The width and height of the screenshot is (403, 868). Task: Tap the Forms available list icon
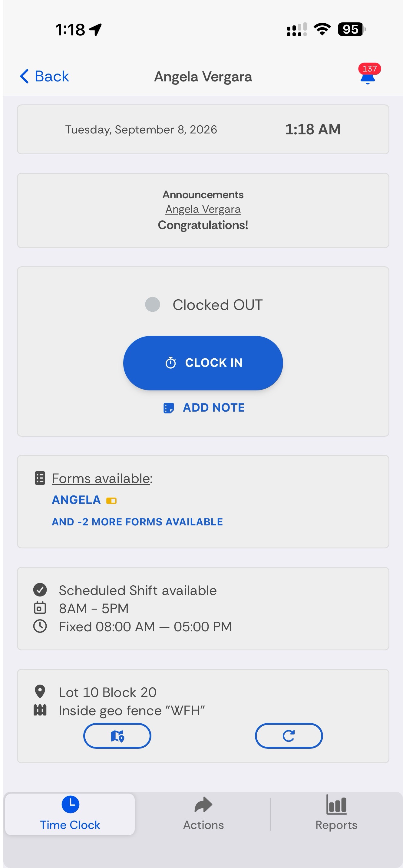40,478
